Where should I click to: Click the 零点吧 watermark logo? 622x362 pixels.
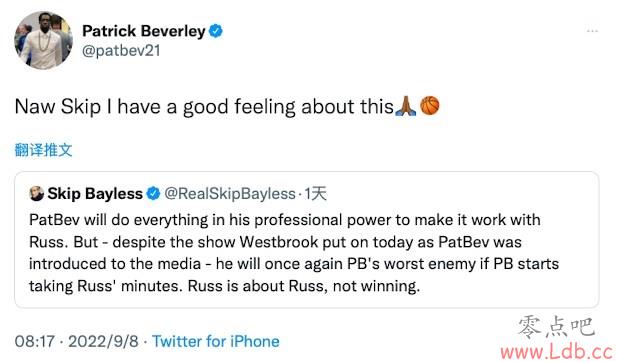point(556,328)
